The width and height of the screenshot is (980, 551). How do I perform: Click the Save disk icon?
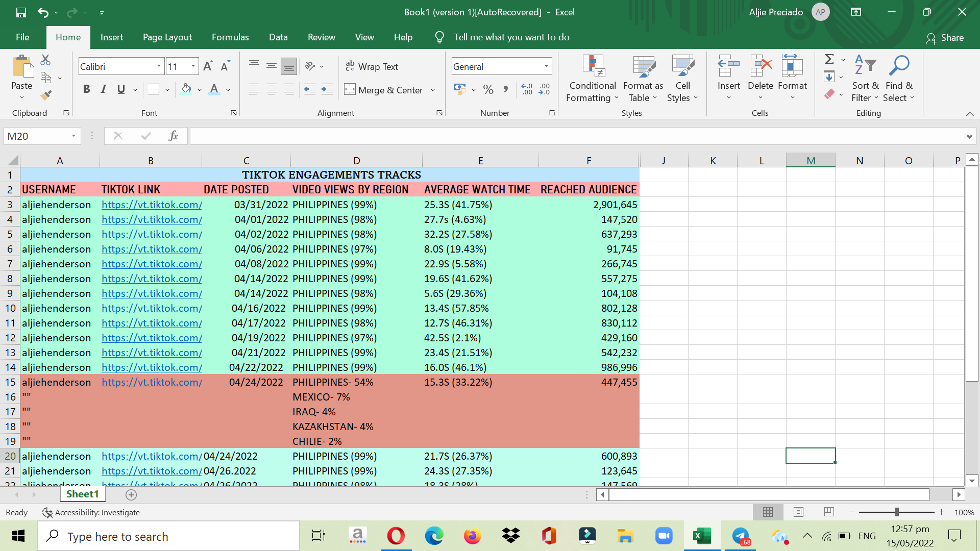point(21,12)
